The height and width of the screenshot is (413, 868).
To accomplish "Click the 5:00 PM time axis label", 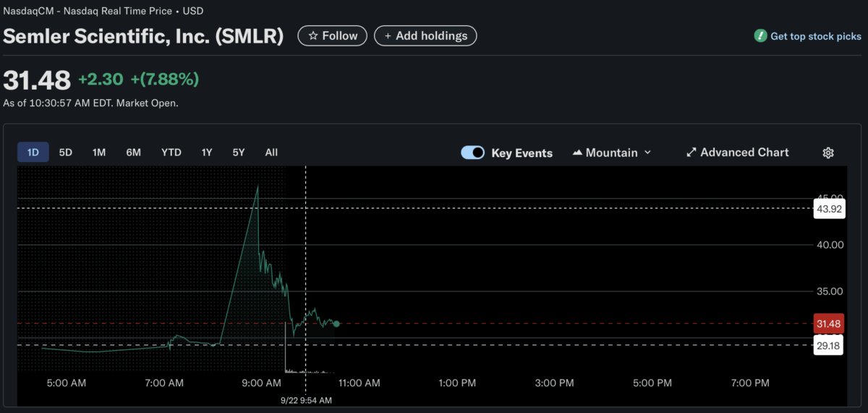I will 652,383.
